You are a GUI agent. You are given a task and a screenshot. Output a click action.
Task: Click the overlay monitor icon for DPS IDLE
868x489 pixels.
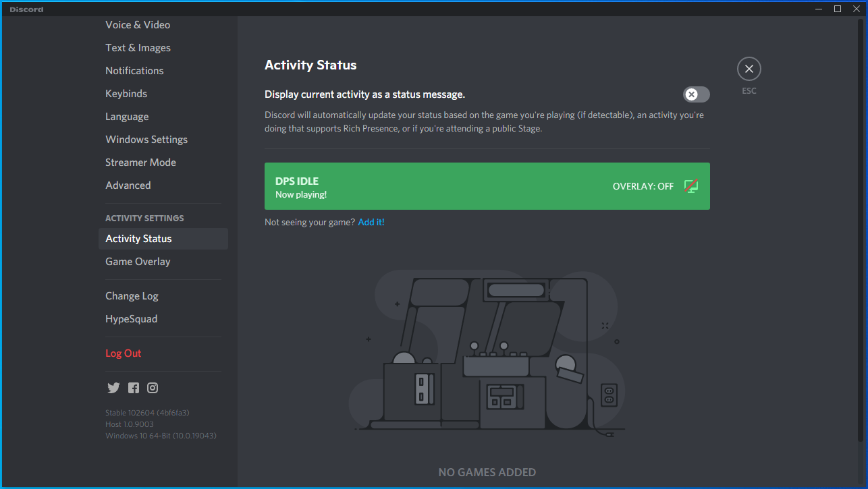pos(690,186)
